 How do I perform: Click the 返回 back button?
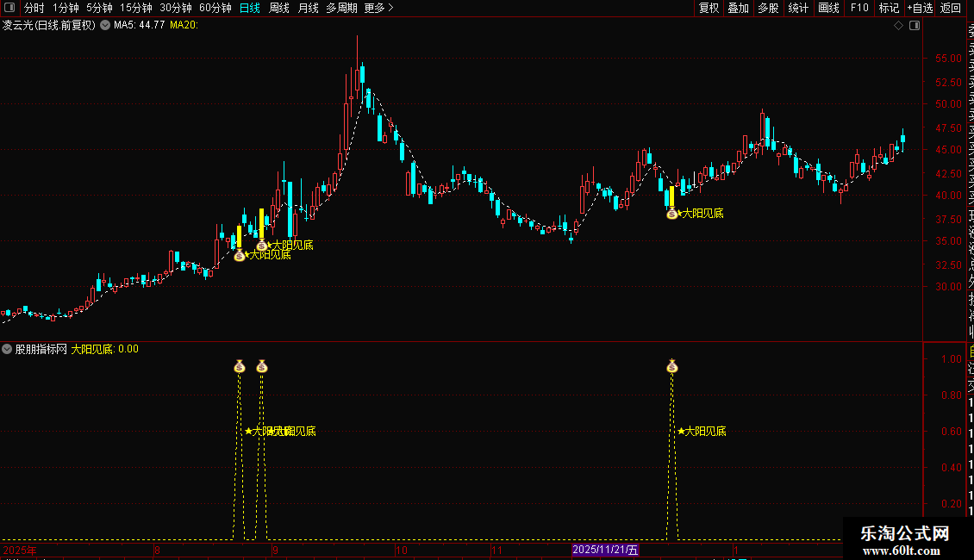tap(951, 8)
